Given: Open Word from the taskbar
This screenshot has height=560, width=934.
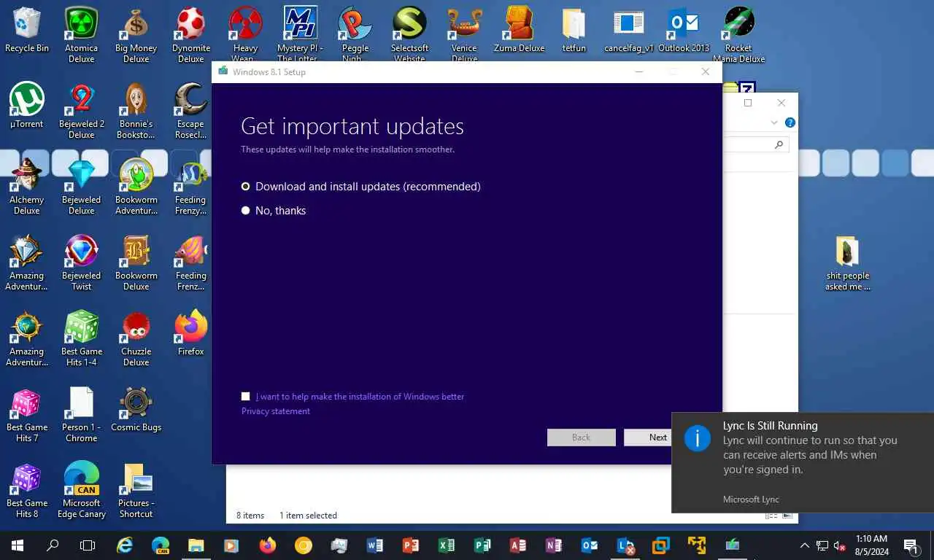Looking at the screenshot, I should point(375,545).
